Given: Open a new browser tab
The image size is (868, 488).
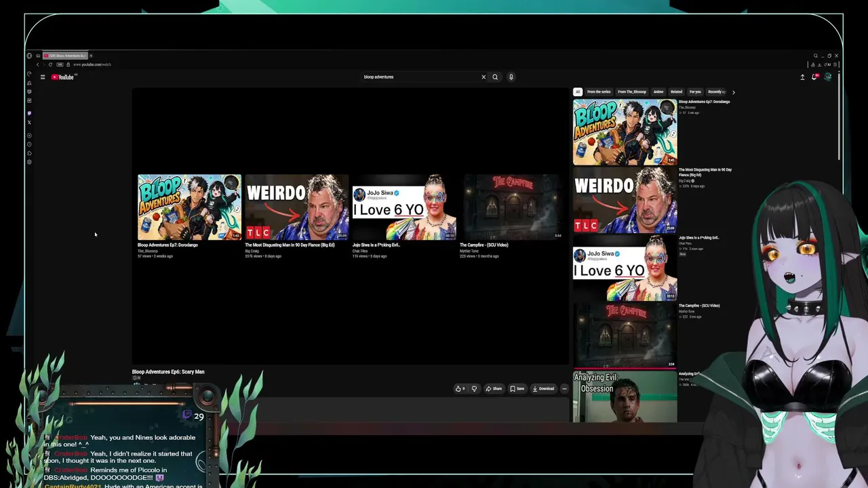Looking at the screenshot, I should click(x=91, y=56).
